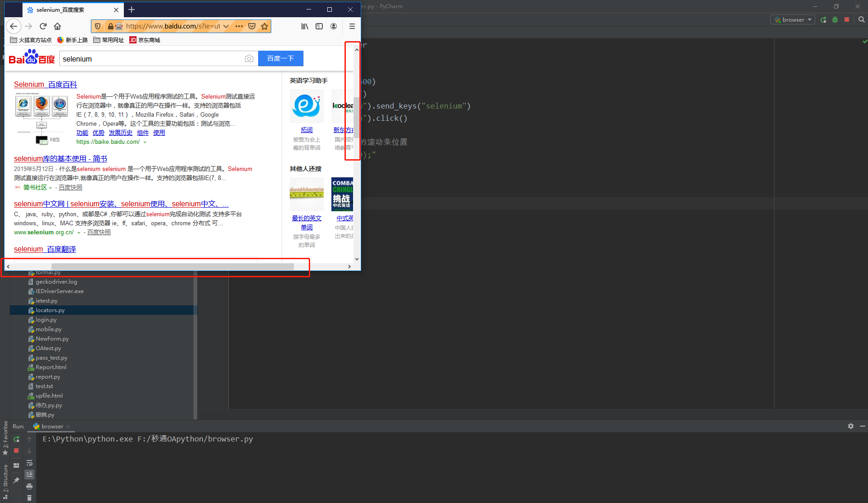Viewport: 868px width, 503px height.
Task: Open the dropdown next to baike.baidu.com
Action: tap(145, 142)
